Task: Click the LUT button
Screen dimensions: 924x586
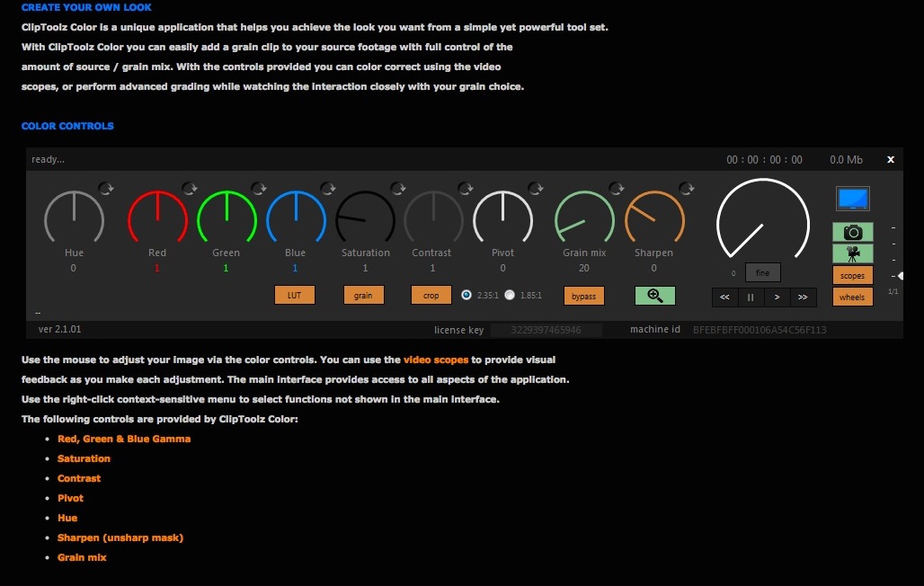Action: coord(295,295)
